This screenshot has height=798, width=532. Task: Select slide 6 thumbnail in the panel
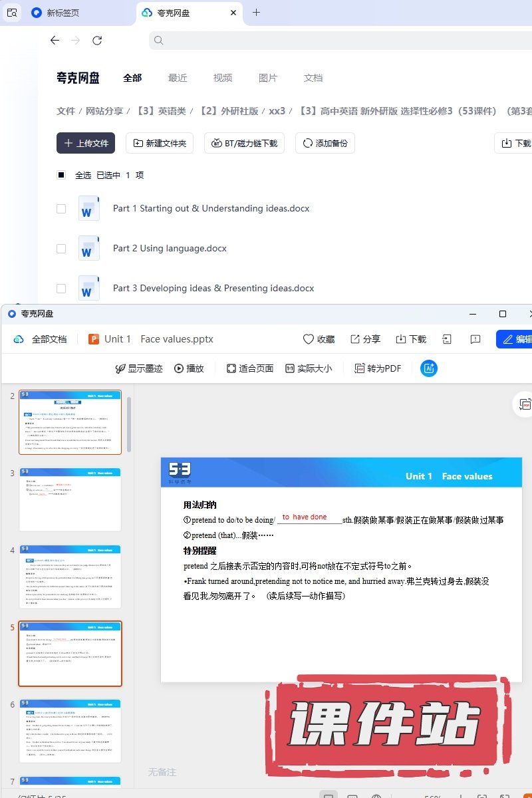click(70, 731)
